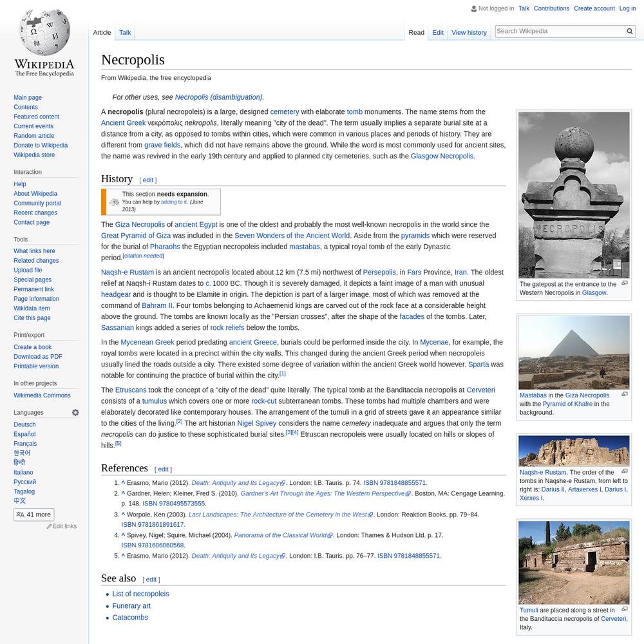This screenshot has width=644, height=644.
Task: Open the Edit tab
Action: coord(438,32)
